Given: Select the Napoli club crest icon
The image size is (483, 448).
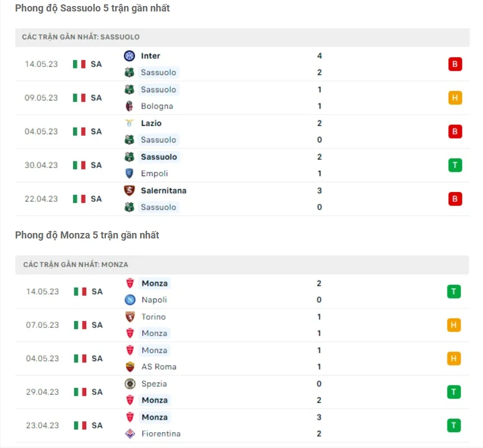Looking at the screenshot, I should tap(128, 300).
